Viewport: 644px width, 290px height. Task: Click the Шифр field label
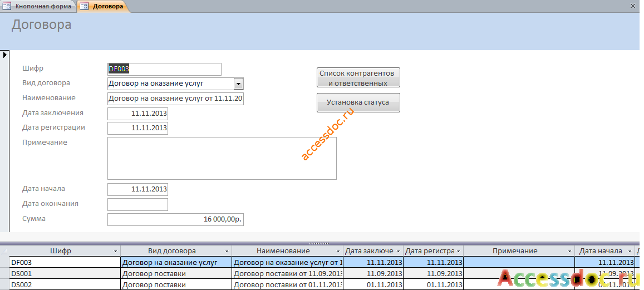pyautogui.click(x=33, y=68)
